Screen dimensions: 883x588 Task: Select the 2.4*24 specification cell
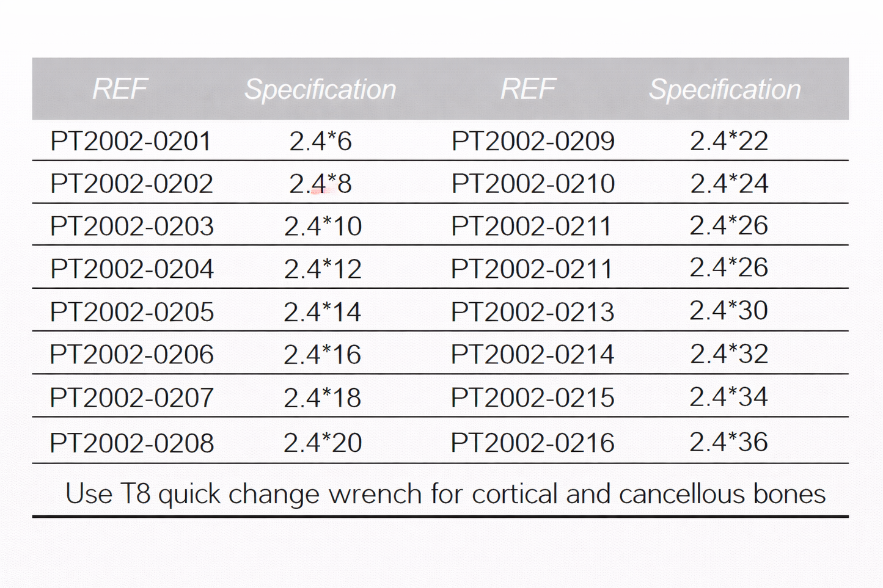click(x=729, y=184)
